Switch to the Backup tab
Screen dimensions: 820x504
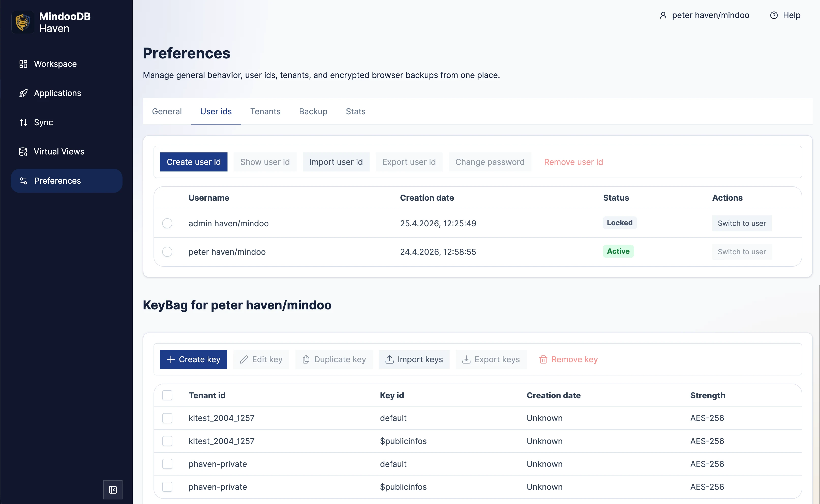pyautogui.click(x=313, y=111)
